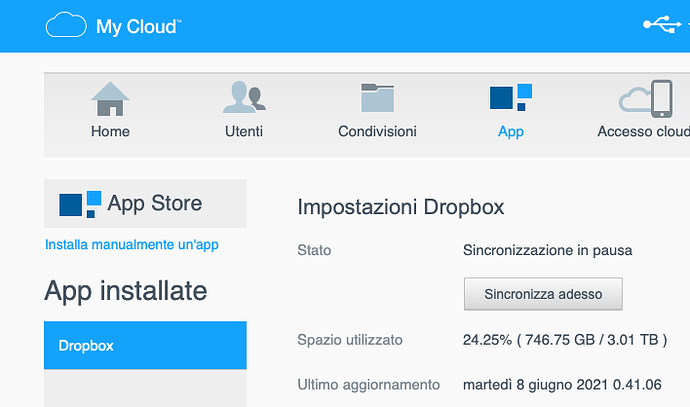
Task: Click the Home house icon
Action: coord(110,99)
